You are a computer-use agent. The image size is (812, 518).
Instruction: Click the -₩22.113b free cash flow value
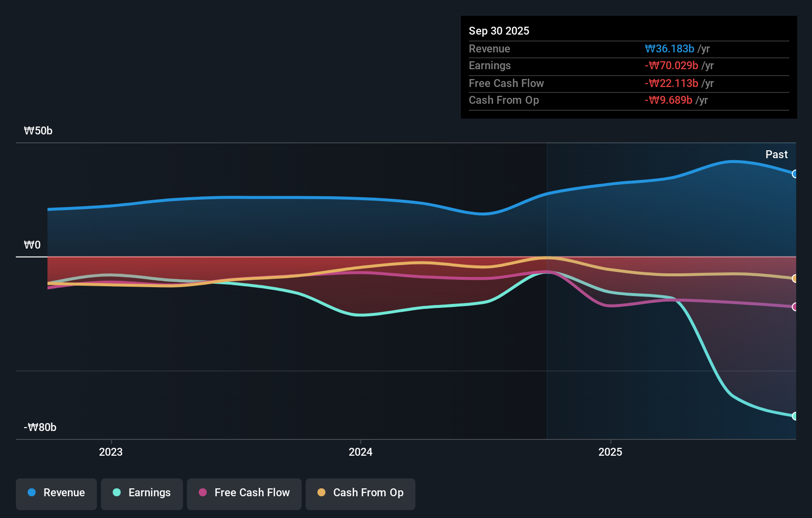point(672,83)
